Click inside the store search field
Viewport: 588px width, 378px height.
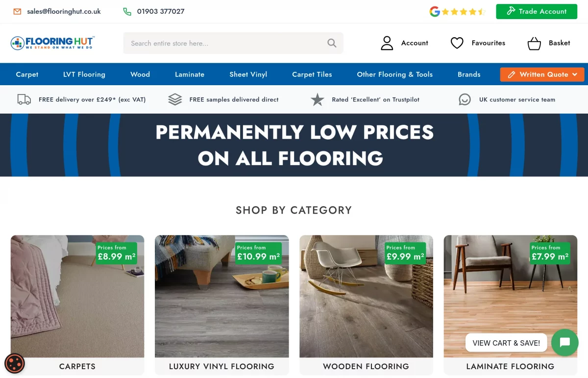[220, 43]
